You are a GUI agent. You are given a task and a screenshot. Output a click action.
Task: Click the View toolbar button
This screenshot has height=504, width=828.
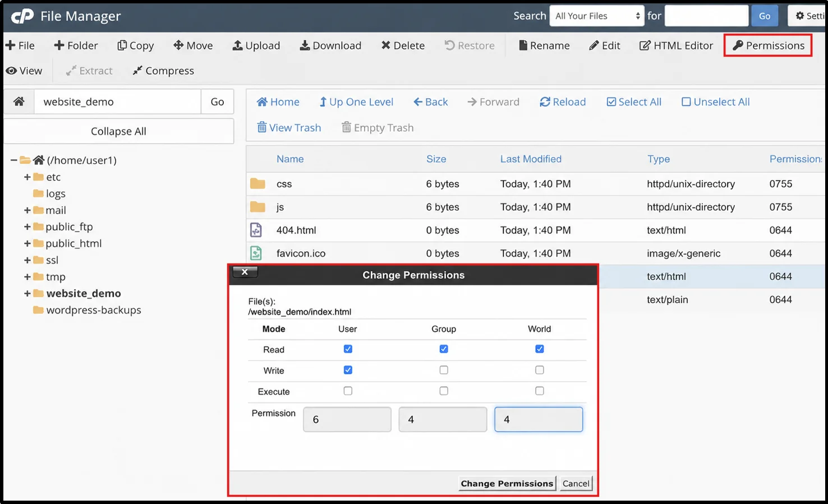point(24,71)
